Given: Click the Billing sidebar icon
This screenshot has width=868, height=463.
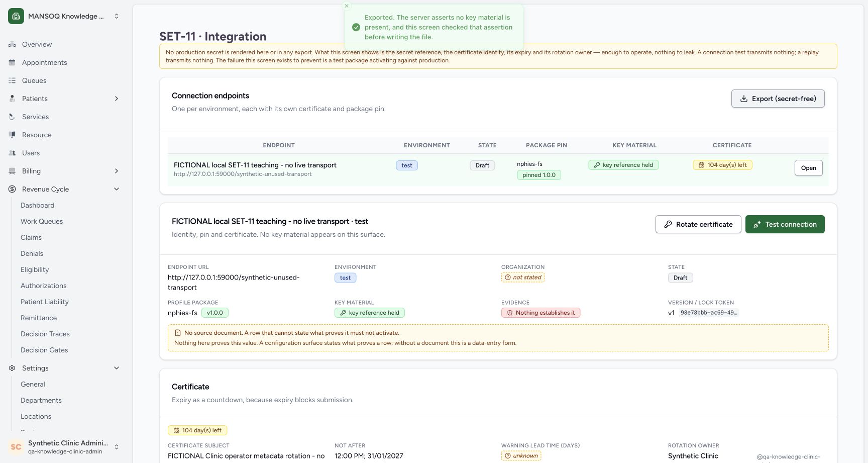Looking at the screenshot, I should pyautogui.click(x=12, y=171).
